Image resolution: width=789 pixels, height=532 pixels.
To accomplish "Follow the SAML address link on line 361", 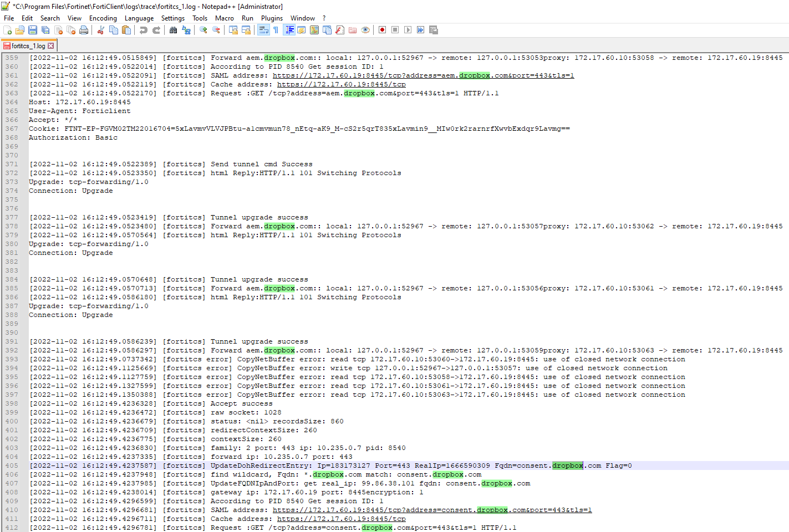I will coord(423,75).
